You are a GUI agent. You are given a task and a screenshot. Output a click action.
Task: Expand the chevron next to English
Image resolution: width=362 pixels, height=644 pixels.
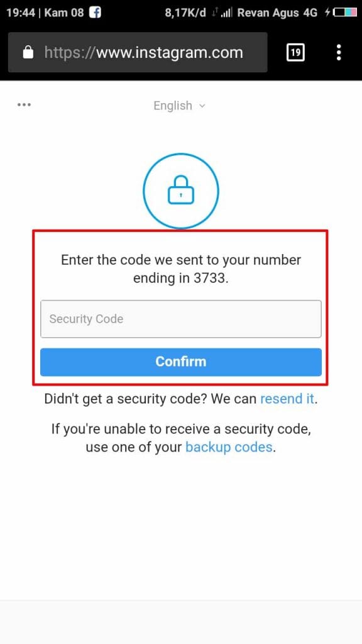202,106
